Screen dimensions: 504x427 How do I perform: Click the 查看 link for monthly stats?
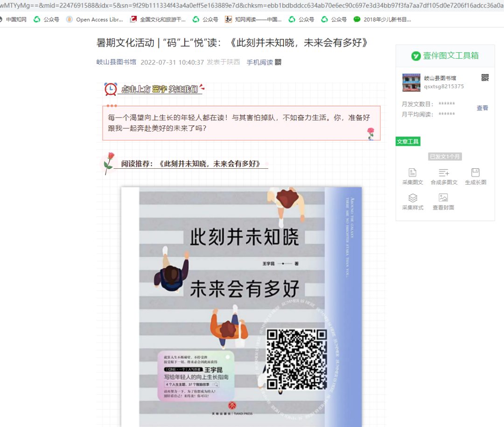[x=482, y=108]
